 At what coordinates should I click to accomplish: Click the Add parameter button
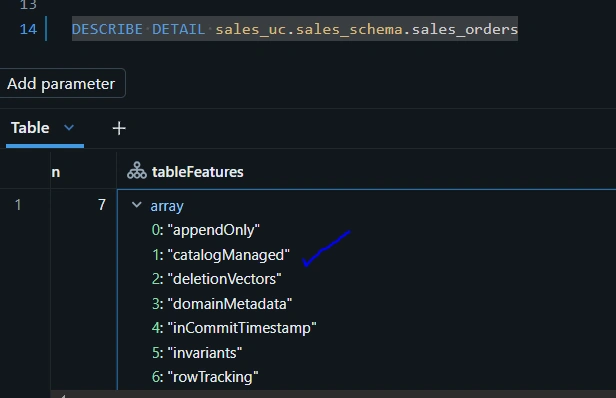[x=62, y=83]
